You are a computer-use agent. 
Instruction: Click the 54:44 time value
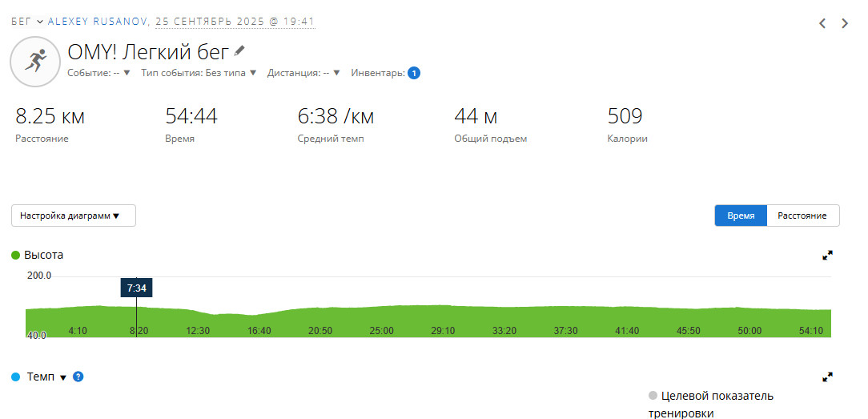[x=191, y=116]
